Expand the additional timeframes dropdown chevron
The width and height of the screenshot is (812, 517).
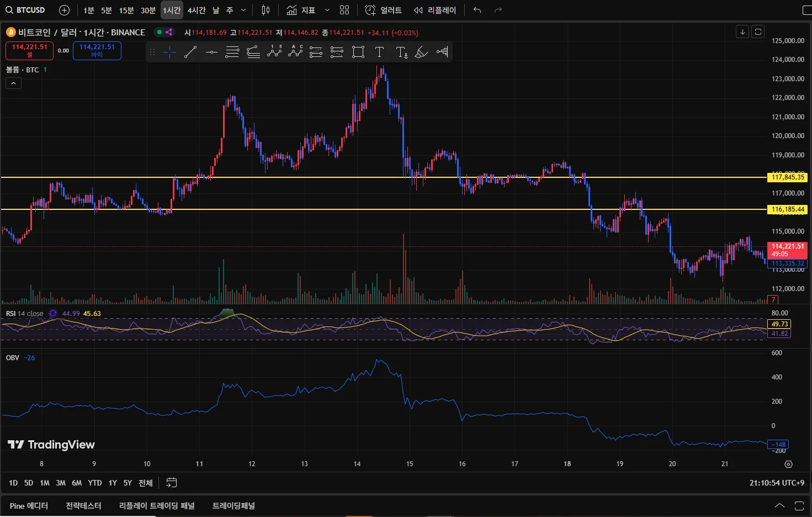243,10
